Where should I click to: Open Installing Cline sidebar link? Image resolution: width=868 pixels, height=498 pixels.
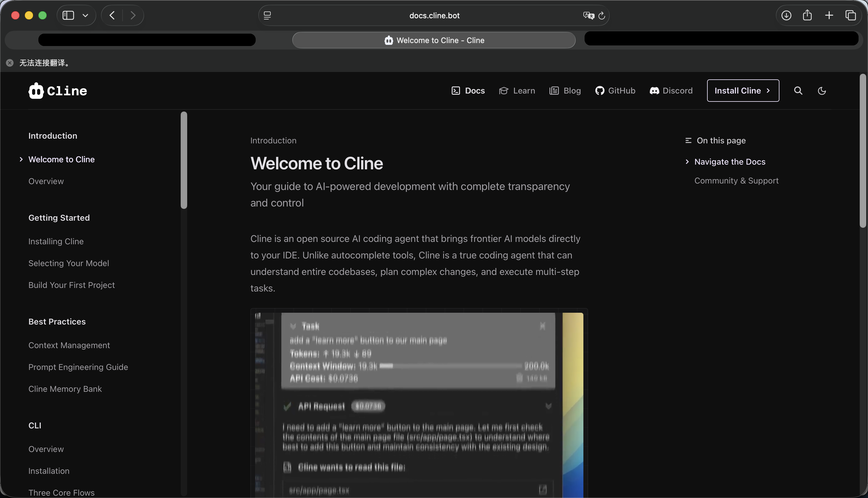coord(56,241)
